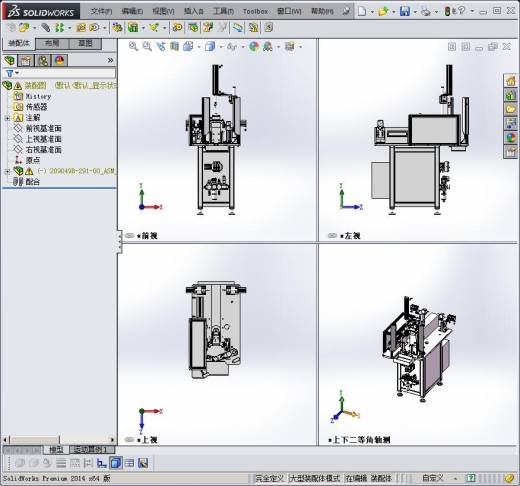Open Design Library icon in task pane
This screenshot has width=520, height=486.
click(x=510, y=95)
